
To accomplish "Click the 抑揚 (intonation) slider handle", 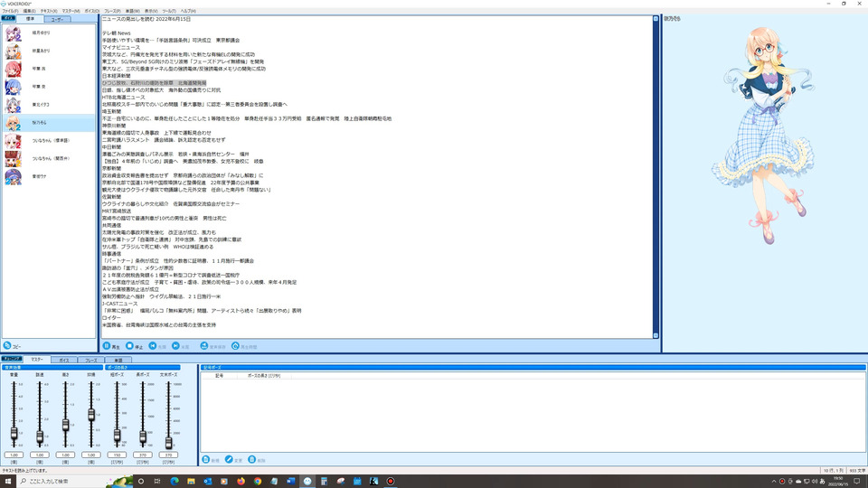I will pyautogui.click(x=91, y=415).
